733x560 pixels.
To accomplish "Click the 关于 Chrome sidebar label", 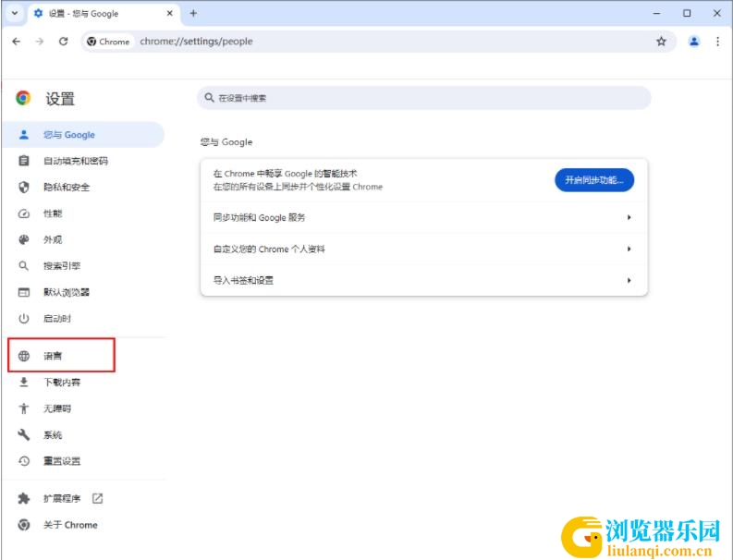I will click(70, 525).
